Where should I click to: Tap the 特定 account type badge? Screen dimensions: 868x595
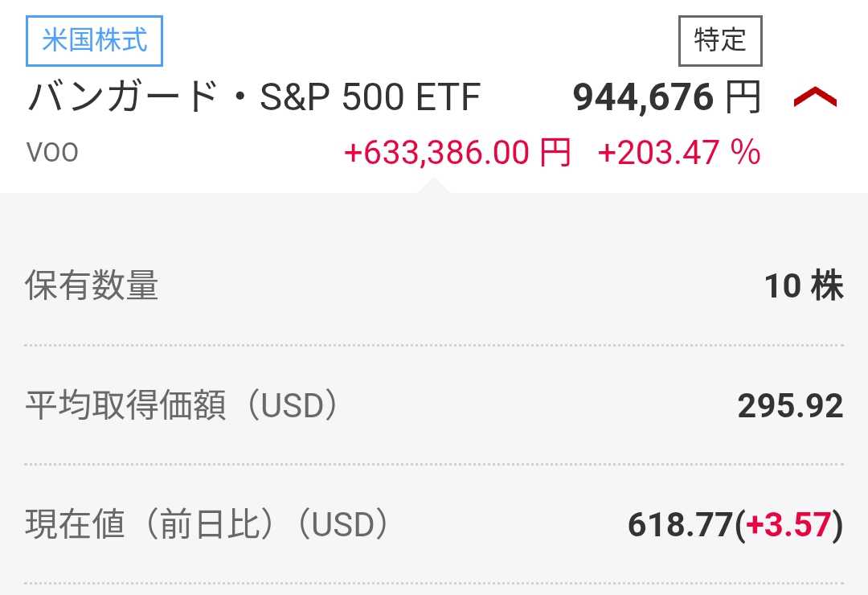pyautogui.click(x=720, y=41)
